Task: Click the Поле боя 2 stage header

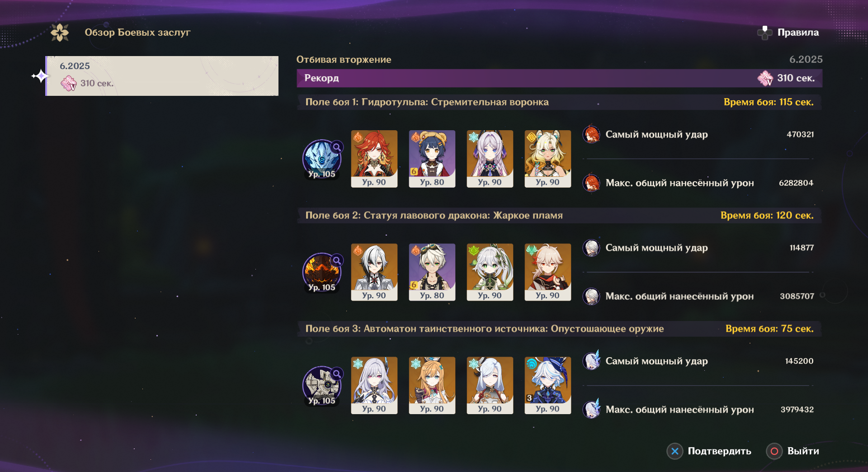Action: point(559,216)
